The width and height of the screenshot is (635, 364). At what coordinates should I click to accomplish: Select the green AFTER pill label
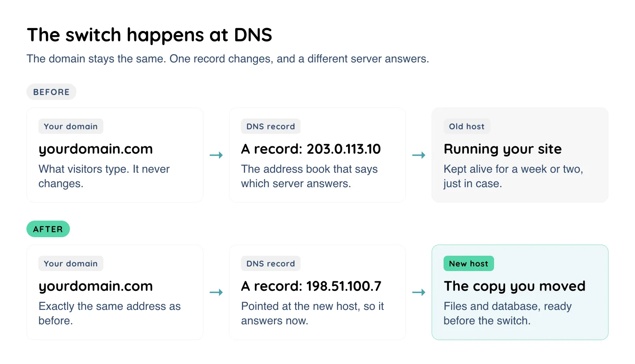[x=48, y=229]
